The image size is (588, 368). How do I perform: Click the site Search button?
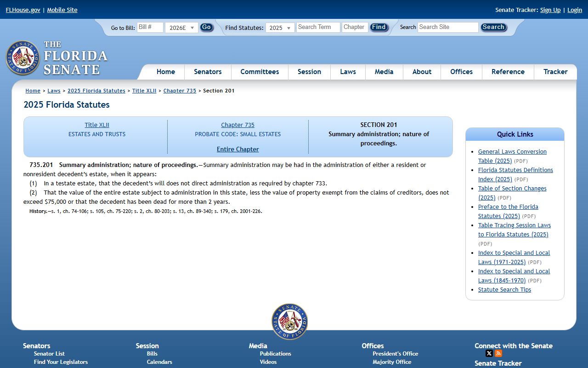point(493,27)
